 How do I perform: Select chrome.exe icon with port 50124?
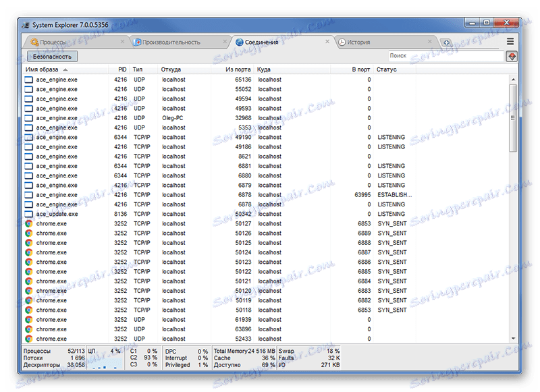coord(29,252)
